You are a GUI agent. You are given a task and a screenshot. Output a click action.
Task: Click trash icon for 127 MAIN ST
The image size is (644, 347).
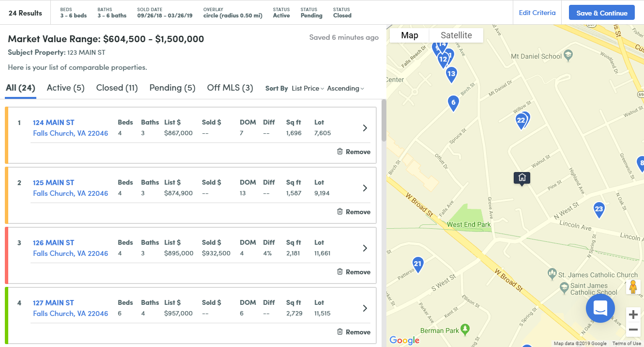coord(340,332)
